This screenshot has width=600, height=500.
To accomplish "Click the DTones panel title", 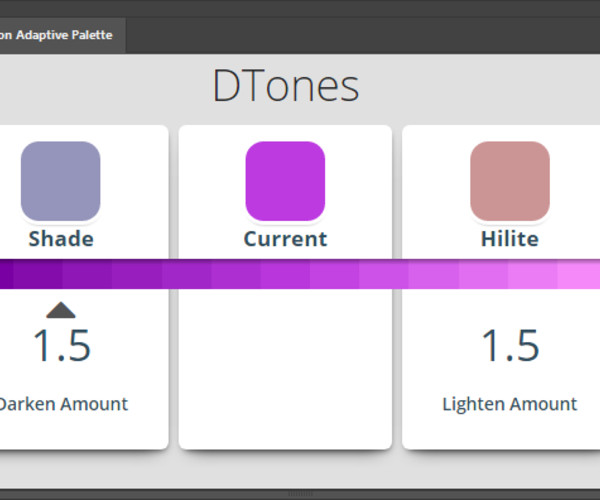I will tap(285, 85).
